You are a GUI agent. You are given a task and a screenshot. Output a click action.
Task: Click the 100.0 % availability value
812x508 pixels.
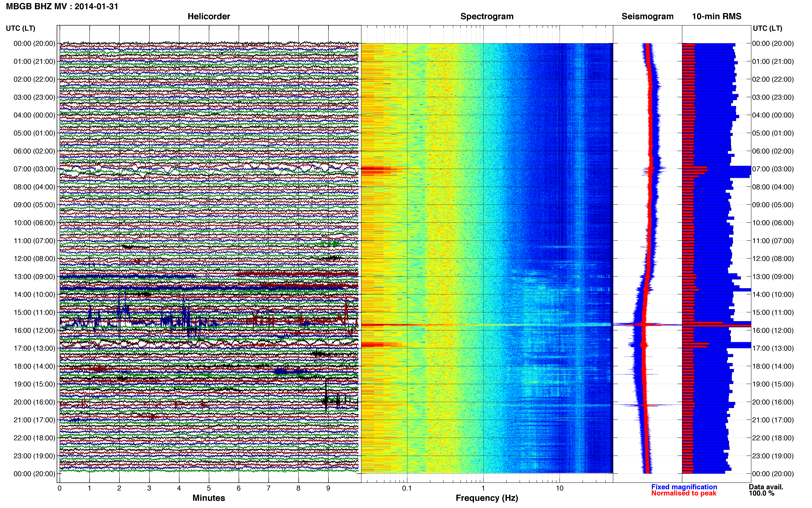click(761, 493)
